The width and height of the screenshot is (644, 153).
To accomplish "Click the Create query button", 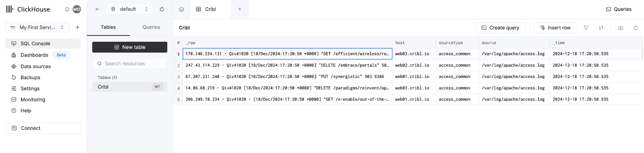I will point(500,28).
